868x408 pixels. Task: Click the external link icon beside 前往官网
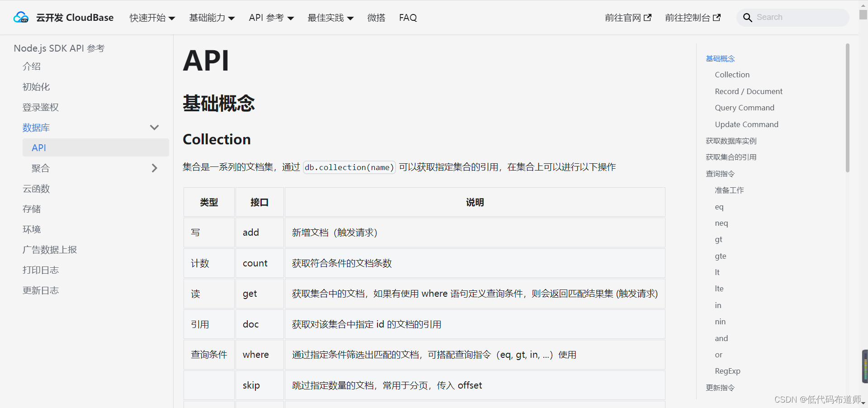click(647, 17)
